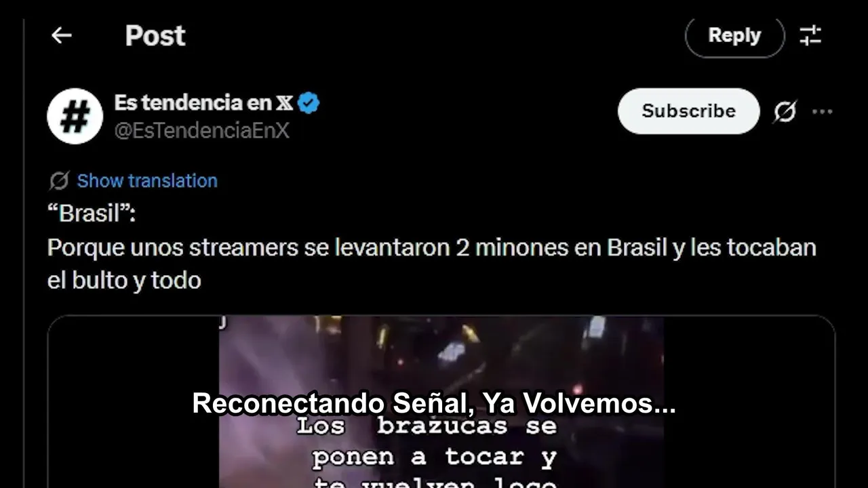Open the hashtag profile avatar

(75, 116)
